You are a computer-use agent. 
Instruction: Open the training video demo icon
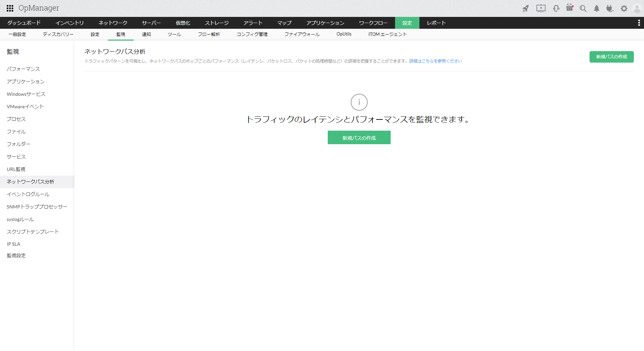click(540, 8)
